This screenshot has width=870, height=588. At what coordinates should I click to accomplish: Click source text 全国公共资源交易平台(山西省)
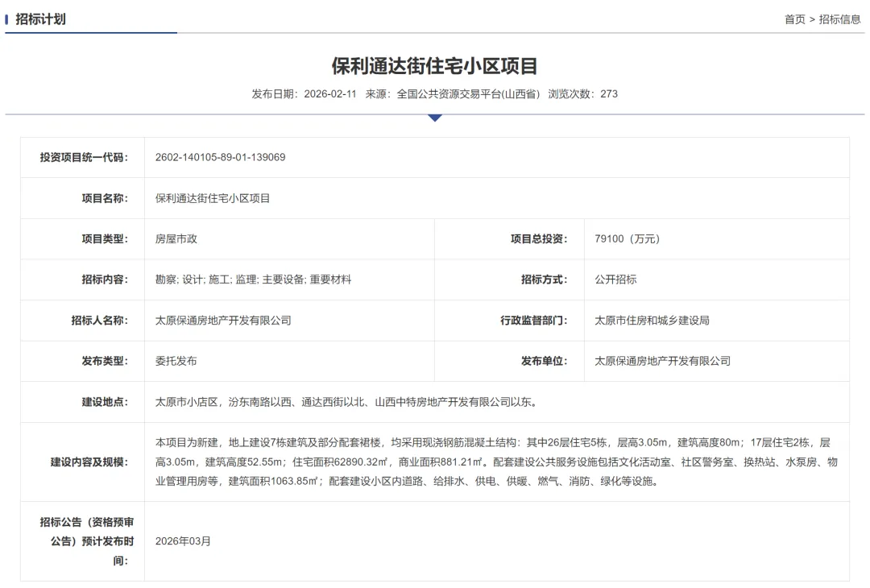468,93
